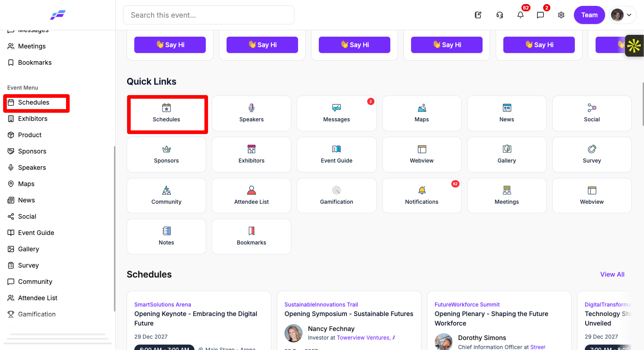Click the main page vertical scrollbar
The width and height of the screenshot is (644, 350).
point(642,104)
